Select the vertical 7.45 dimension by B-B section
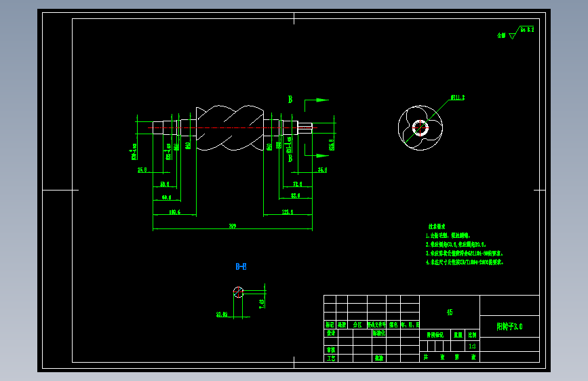 [262, 303]
